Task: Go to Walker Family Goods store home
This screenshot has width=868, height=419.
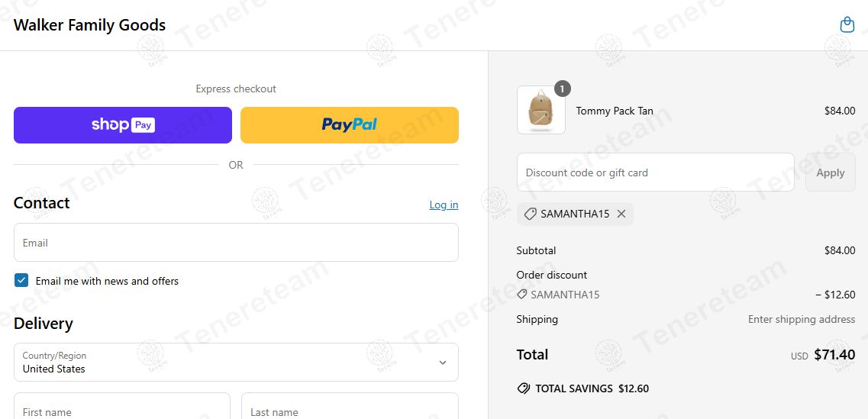Action: tap(90, 25)
